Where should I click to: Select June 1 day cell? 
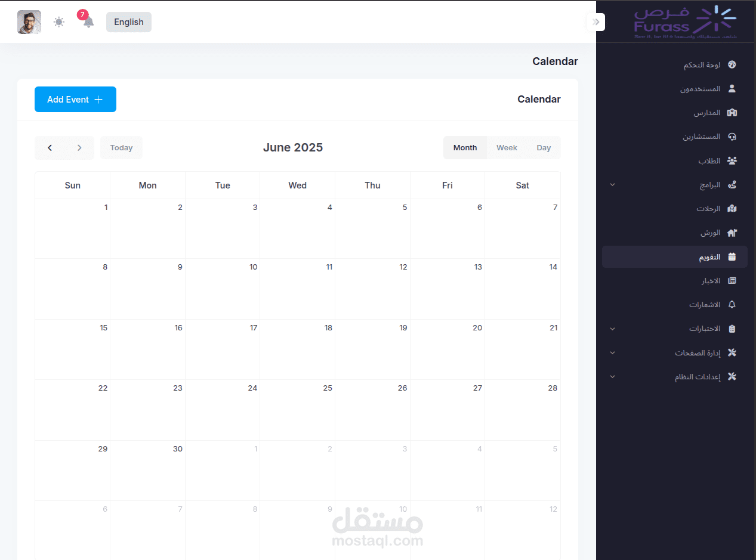[x=73, y=228]
